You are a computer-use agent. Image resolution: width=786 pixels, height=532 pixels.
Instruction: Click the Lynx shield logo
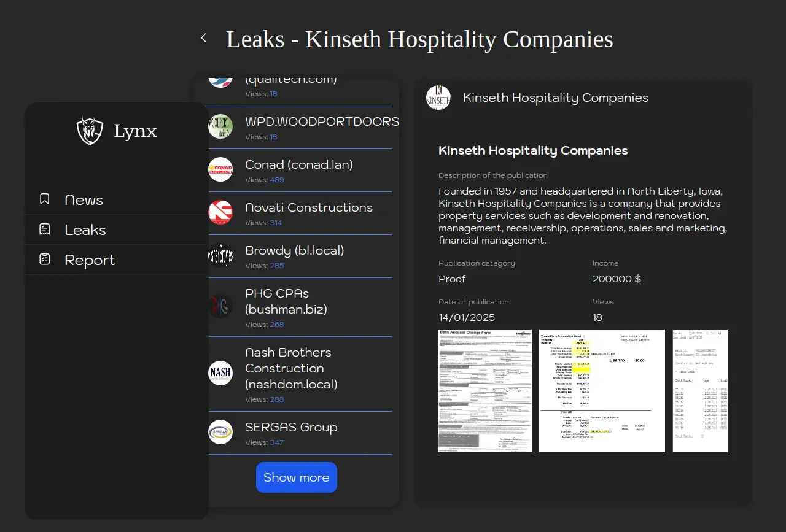coord(90,131)
